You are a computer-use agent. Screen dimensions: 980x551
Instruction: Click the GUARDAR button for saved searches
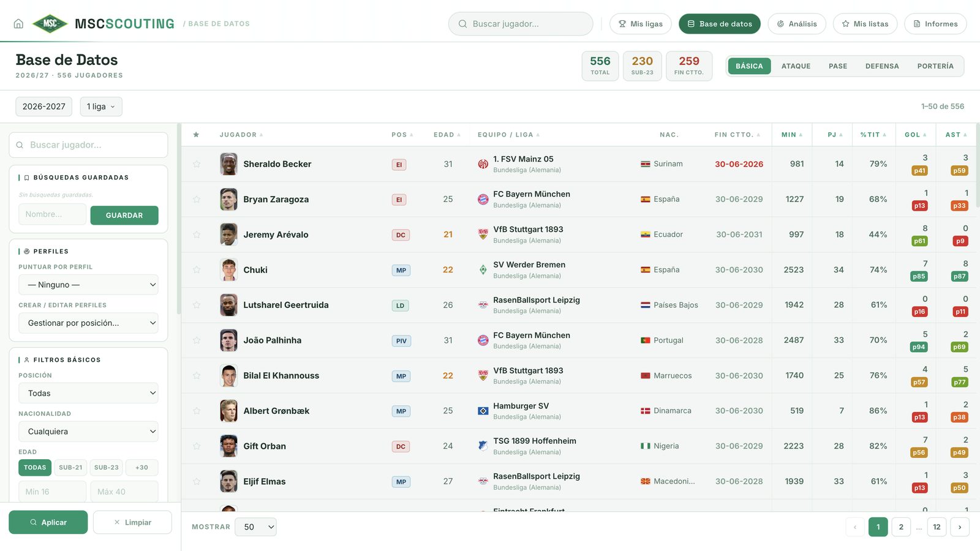coord(124,216)
